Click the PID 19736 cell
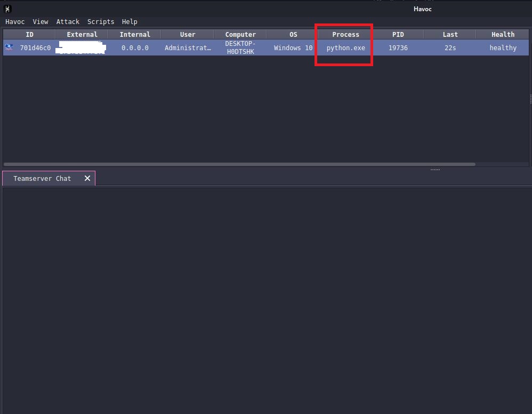 [x=398, y=48]
